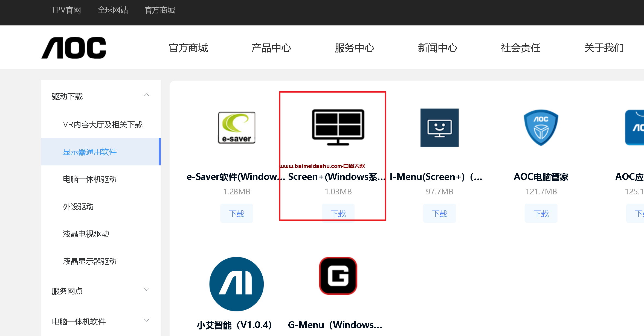Click the AOC电脑管家 shield icon
644x336 pixels.
(x=541, y=127)
